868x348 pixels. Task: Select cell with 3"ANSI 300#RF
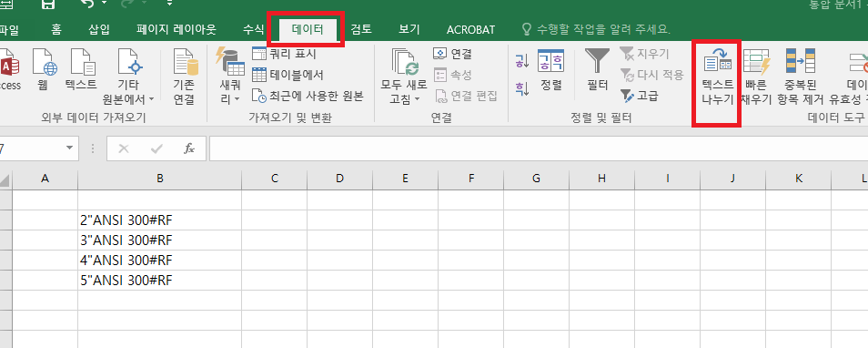(159, 241)
